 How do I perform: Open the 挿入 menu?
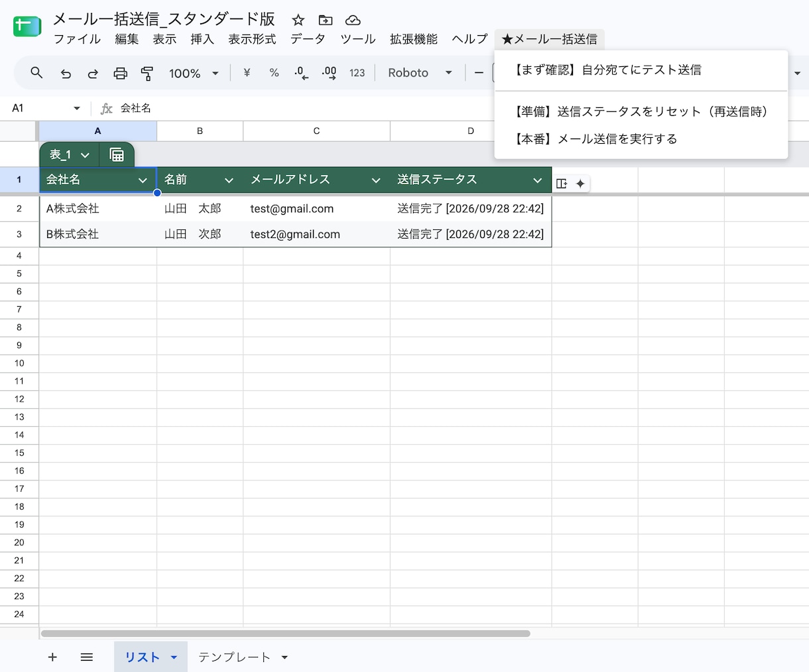coord(202,39)
